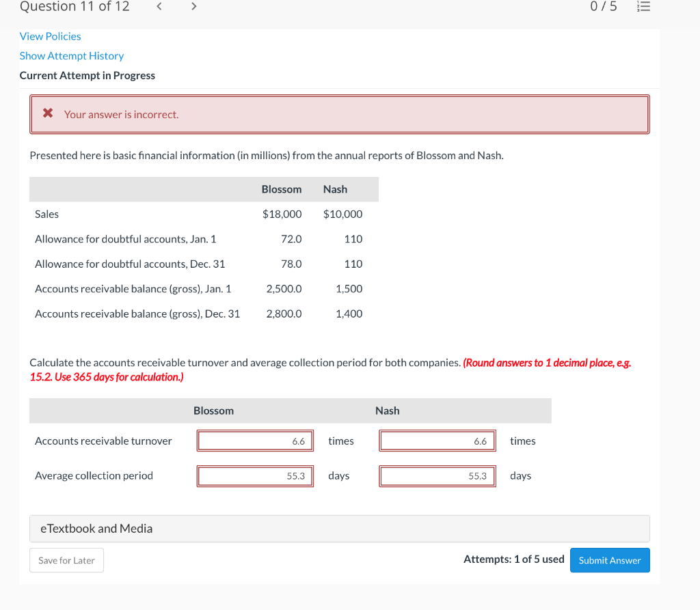Viewport: 700px width, 610px height.
Task: Select Your answer is incorrect message
Action: [122, 115]
